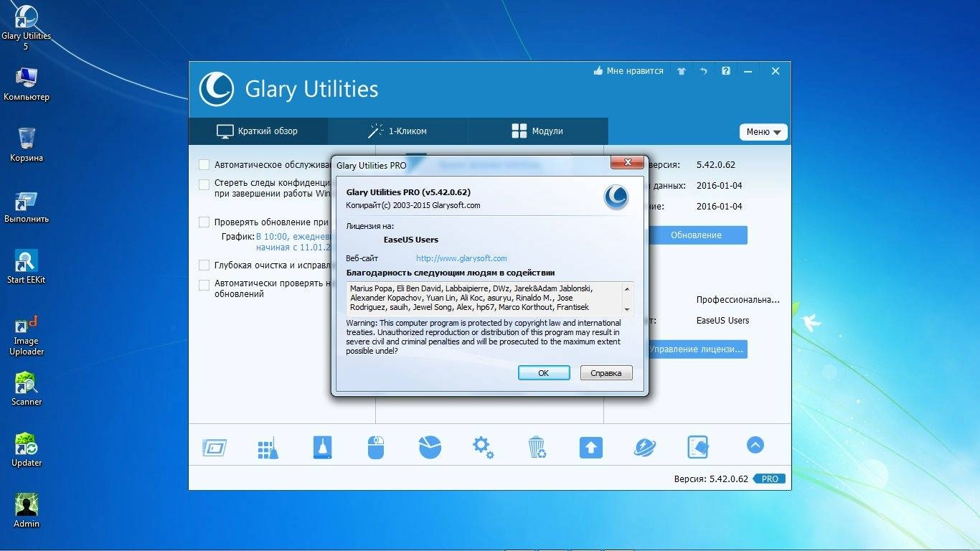Screen dimensions: 980x551
Task: Open the Glary Utilities 5 desktop shortcut
Action: [x=27, y=27]
